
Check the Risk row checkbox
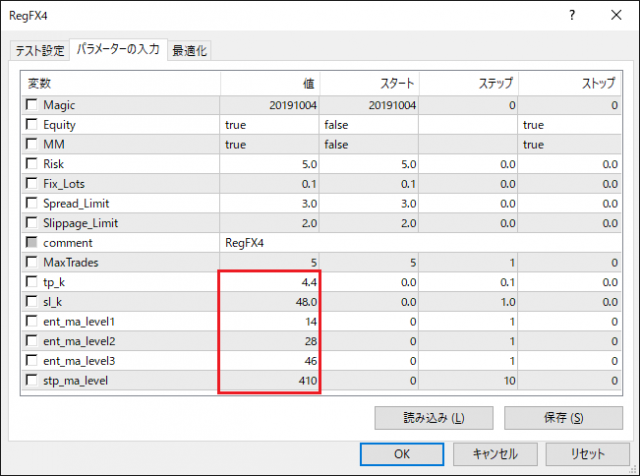[31, 163]
